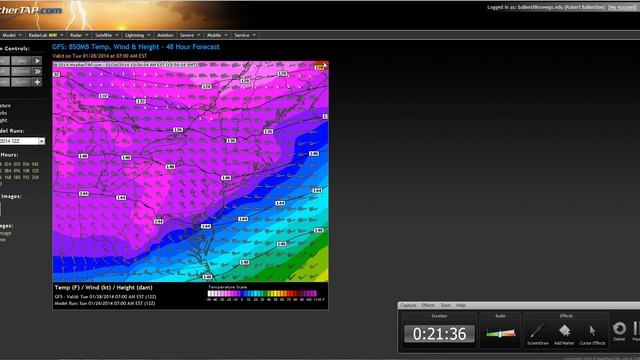Select the ScreenDraw pen tool
This screenshot has height=360, width=640.
coord(538,333)
